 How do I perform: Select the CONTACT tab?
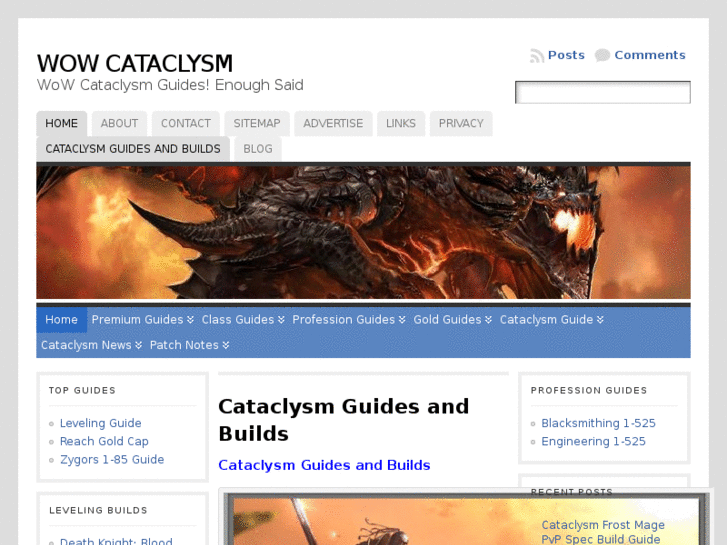click(x=185, y=123)
